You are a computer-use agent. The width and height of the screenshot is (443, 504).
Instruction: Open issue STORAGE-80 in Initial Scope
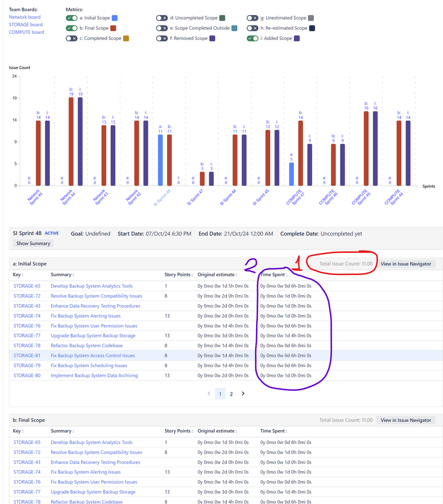(x=27, y=375)
